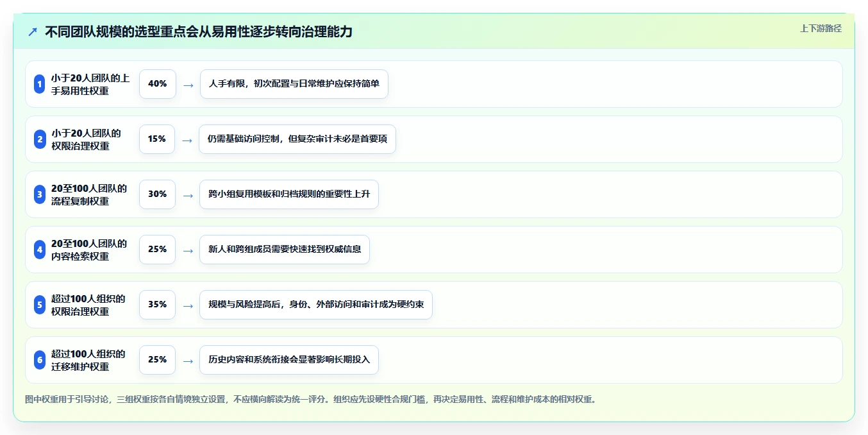Click the arrow after the 35% pill
This screenshot has height=435, width=868.
click(188, 305)
